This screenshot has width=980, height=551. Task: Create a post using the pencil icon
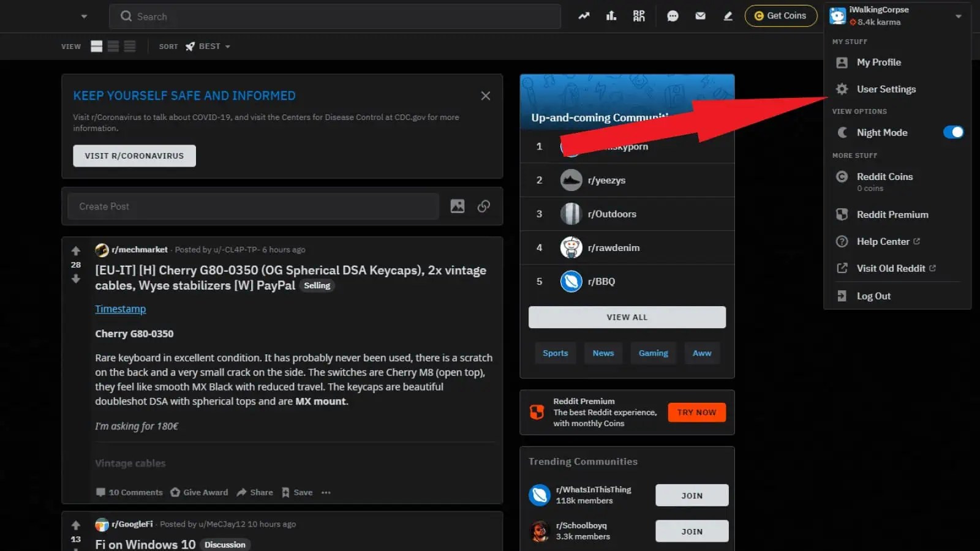727,16
